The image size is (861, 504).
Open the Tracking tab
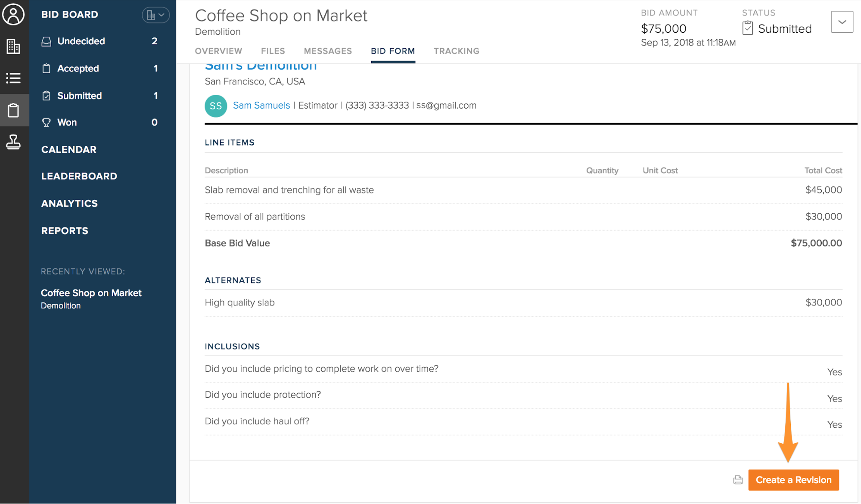click(x=456, y=51)
